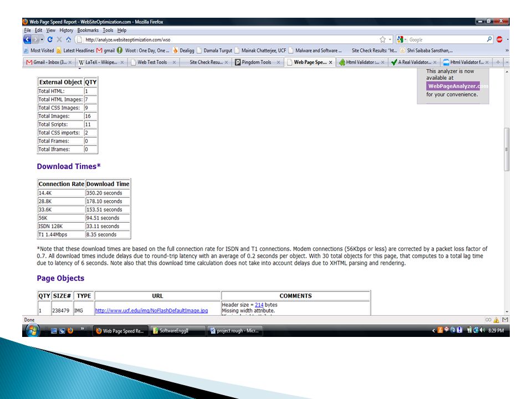Viewport: 532px width, 399px height.
Task: Select the T1 1.44Mbps row label
Action: click(x=53, y=234)
